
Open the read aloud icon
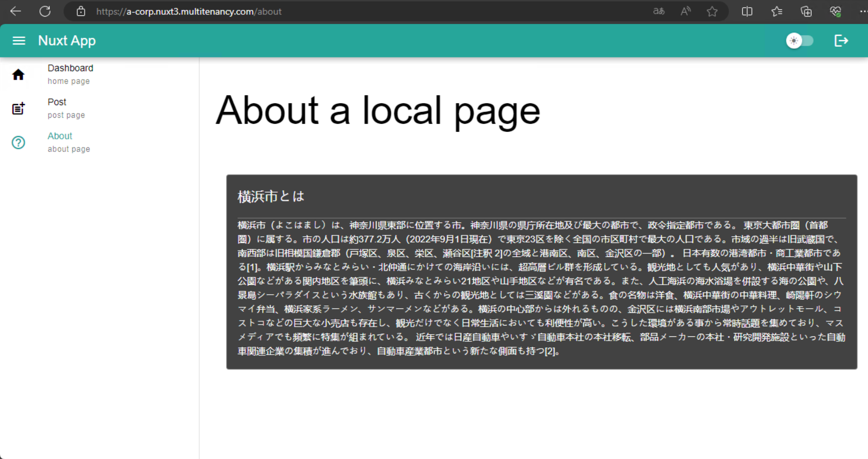(x=685, y=11)
